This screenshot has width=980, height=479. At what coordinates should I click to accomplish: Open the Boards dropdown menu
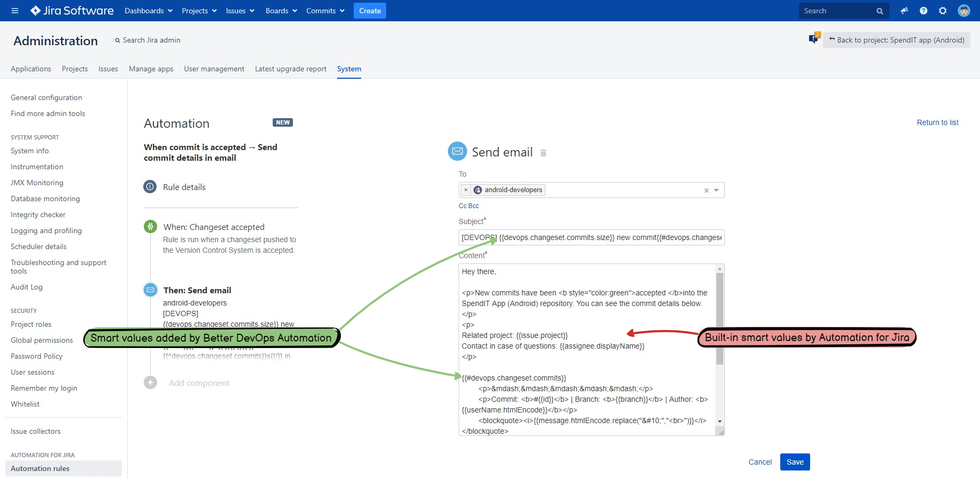(281, 11)
